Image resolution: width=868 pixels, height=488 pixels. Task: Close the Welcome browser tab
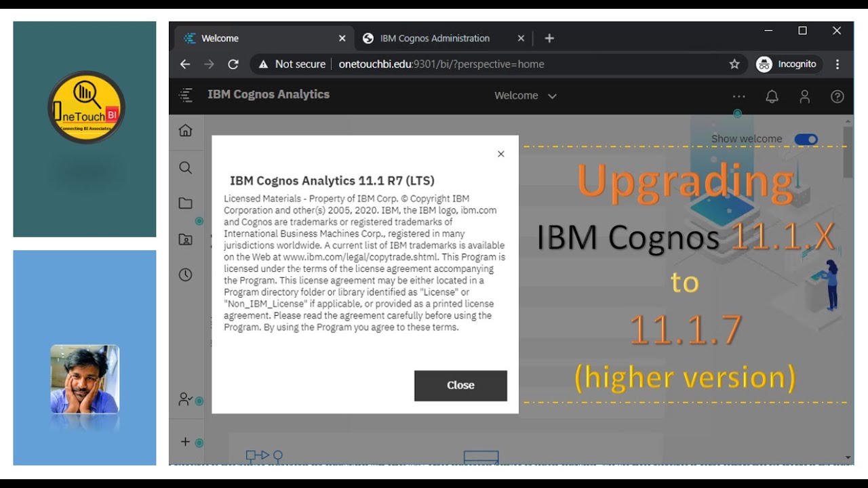[x=342, y=38]
